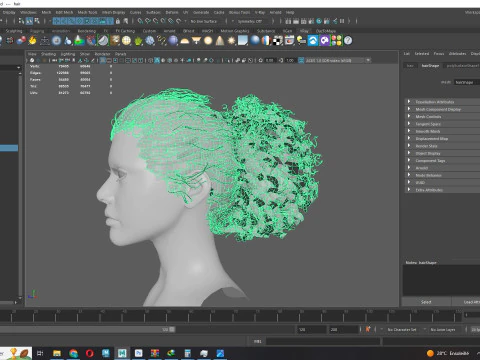Click the glossy blue sphere shelf icon
This screenshot has height=360, width=480.
click(x=255, y=41)
